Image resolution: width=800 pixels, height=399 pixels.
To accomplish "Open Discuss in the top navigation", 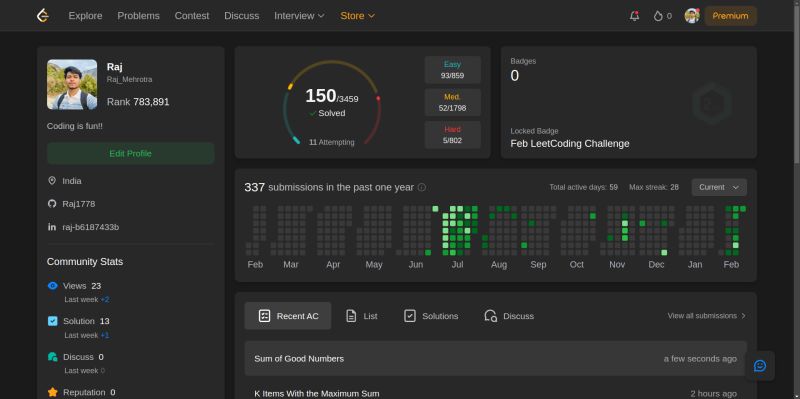I will (242, 16).
